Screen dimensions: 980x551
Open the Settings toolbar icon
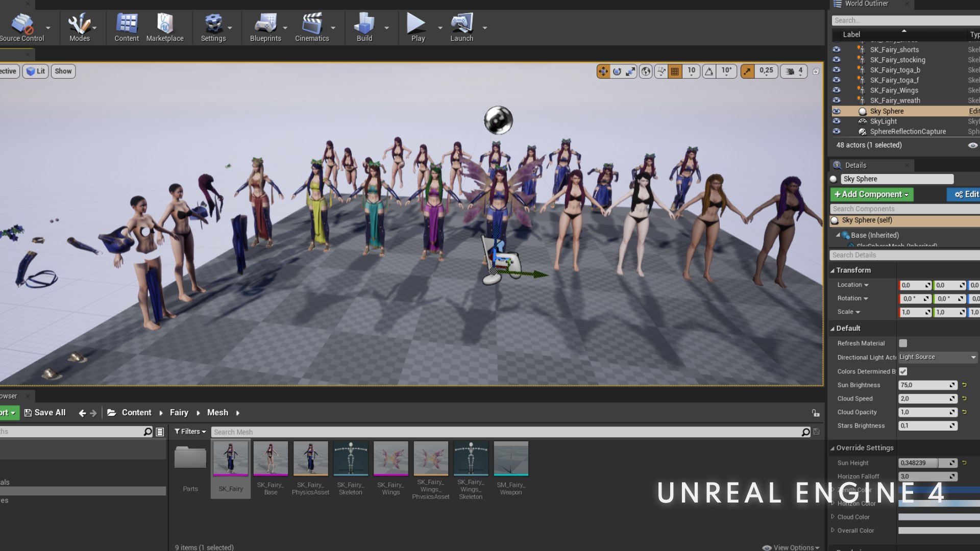click(213, 28)
